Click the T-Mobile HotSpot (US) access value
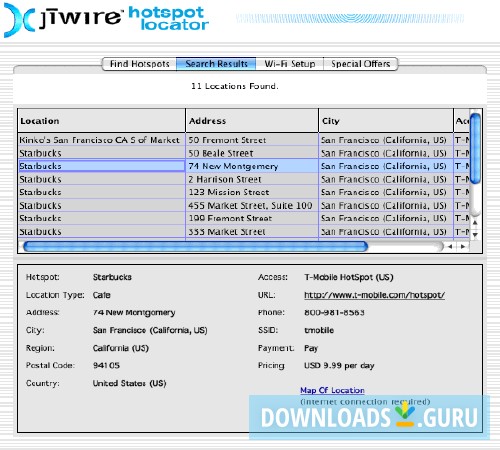The width and height of the screenshot is (500, 450). [349, 277]
